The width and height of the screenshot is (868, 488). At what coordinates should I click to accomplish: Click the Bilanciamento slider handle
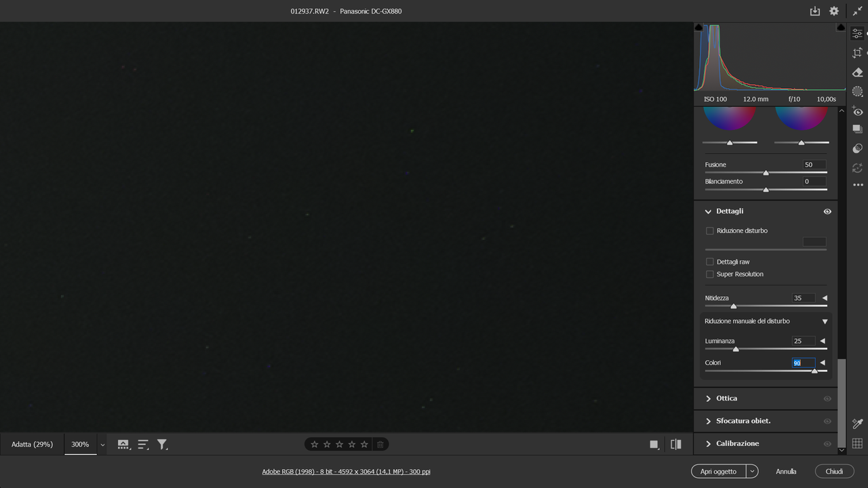(766, 190)
